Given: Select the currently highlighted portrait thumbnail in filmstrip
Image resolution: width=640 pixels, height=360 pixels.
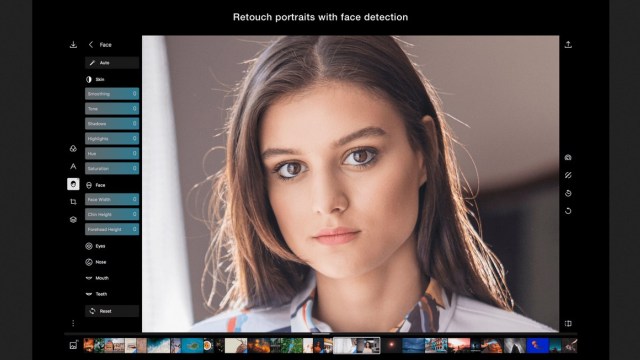Looking at the screenshot, I should (357, 345).
